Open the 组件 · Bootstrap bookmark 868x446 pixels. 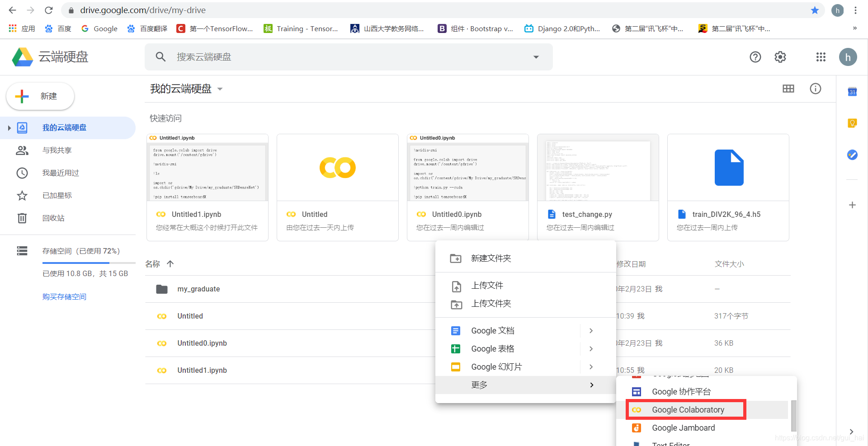tap(475, 28)
